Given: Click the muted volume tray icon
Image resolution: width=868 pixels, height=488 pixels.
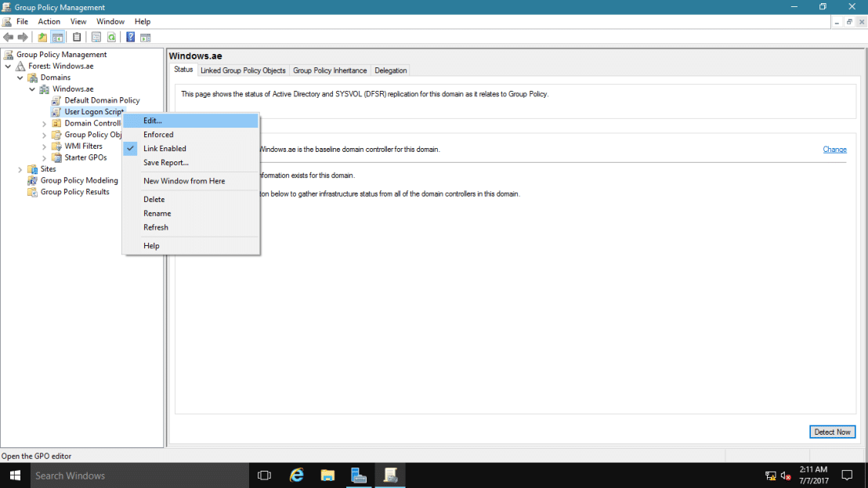Looking at the screenshot, I should [786, 475].
